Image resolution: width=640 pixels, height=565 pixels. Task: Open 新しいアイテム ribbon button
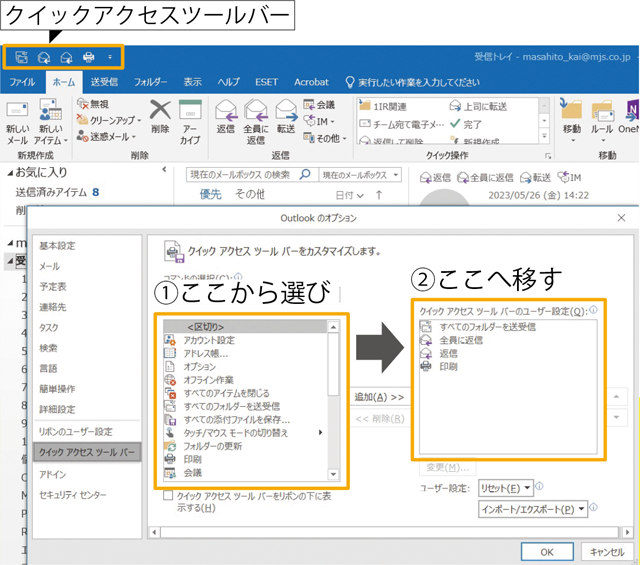click(51, 122)
